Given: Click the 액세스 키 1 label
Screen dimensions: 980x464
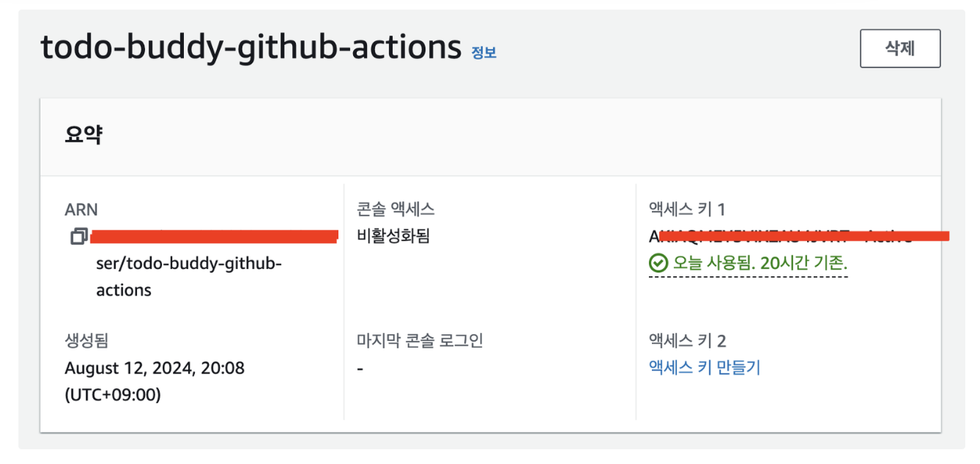Looking at the screenshot, I should [687, 210].
